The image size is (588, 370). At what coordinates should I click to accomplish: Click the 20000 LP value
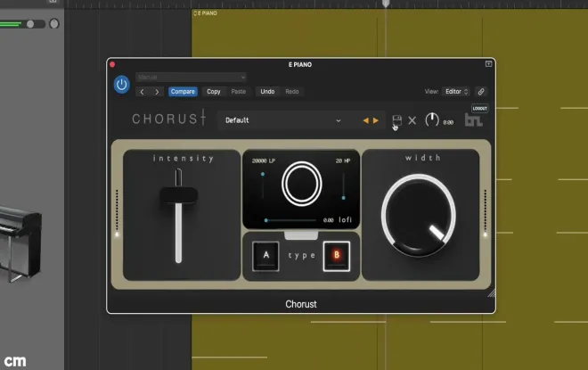(263, 160)
